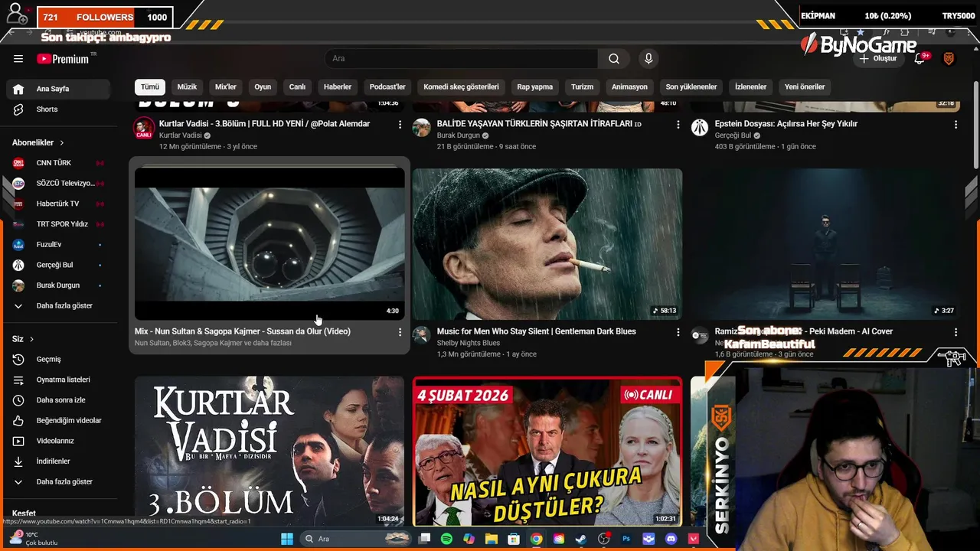Open Steam from the taskbar
Viewport: 980px width, 551px height.
[x=581, y=539]
